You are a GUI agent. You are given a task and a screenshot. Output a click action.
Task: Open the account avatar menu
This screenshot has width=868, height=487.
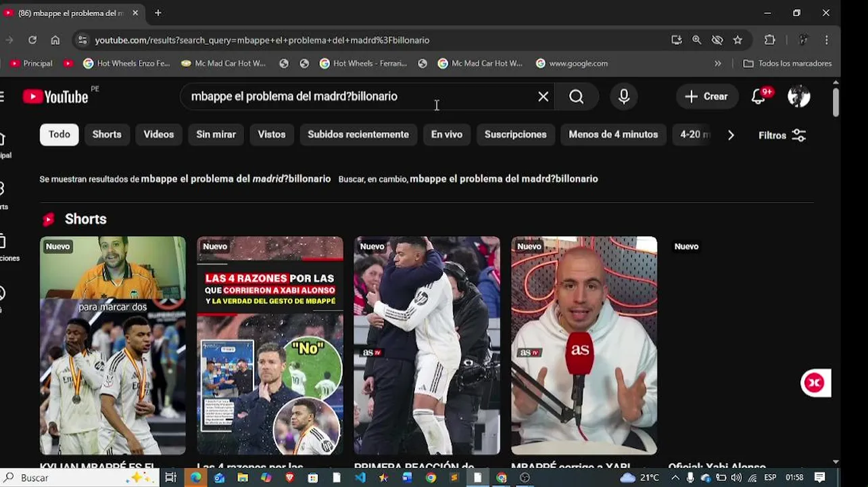(798, 97)
